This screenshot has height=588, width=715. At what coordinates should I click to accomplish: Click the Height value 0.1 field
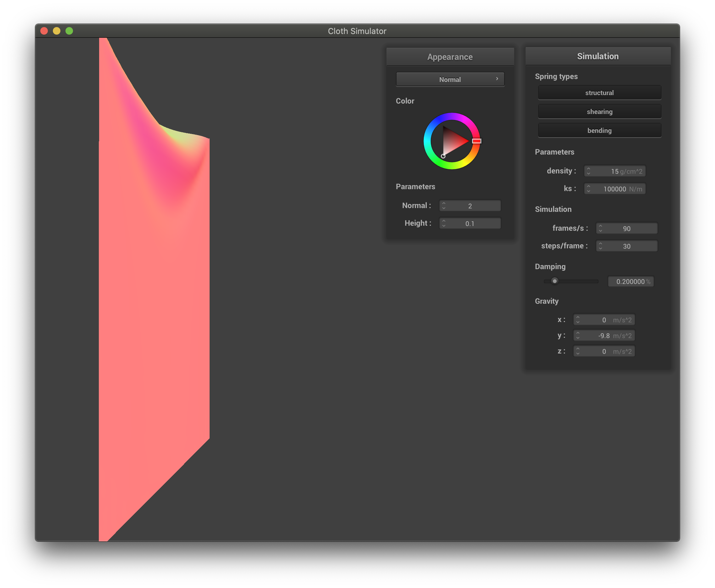pyautogui.click(x=470, y=223)
